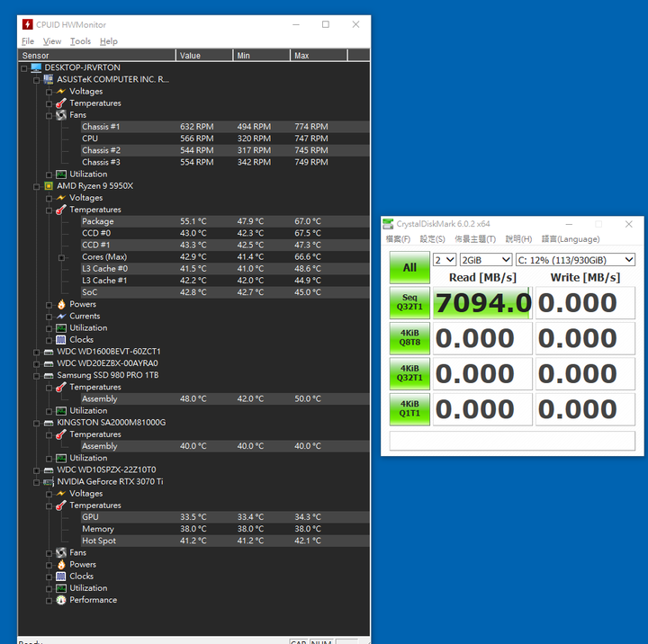This screenshot has height=644, width=648.
Task: Click the GPU Performance gauge icon
Action: (x=61, y=600)
